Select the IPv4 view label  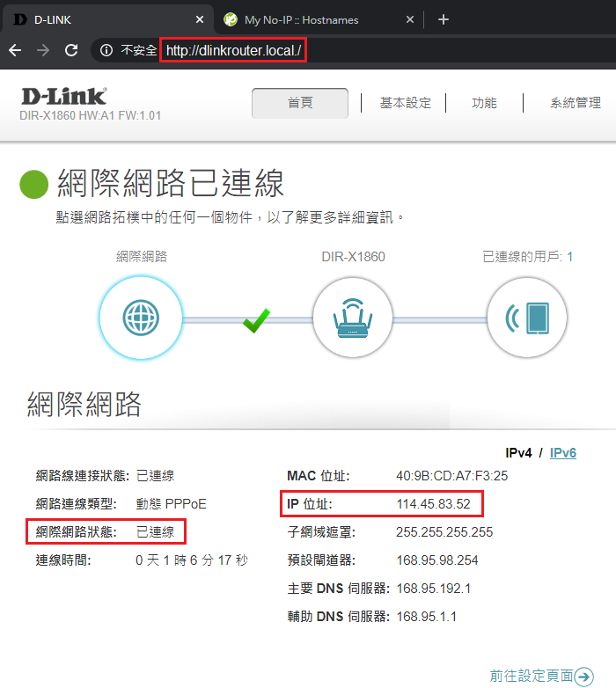click(x=518, y=453)
